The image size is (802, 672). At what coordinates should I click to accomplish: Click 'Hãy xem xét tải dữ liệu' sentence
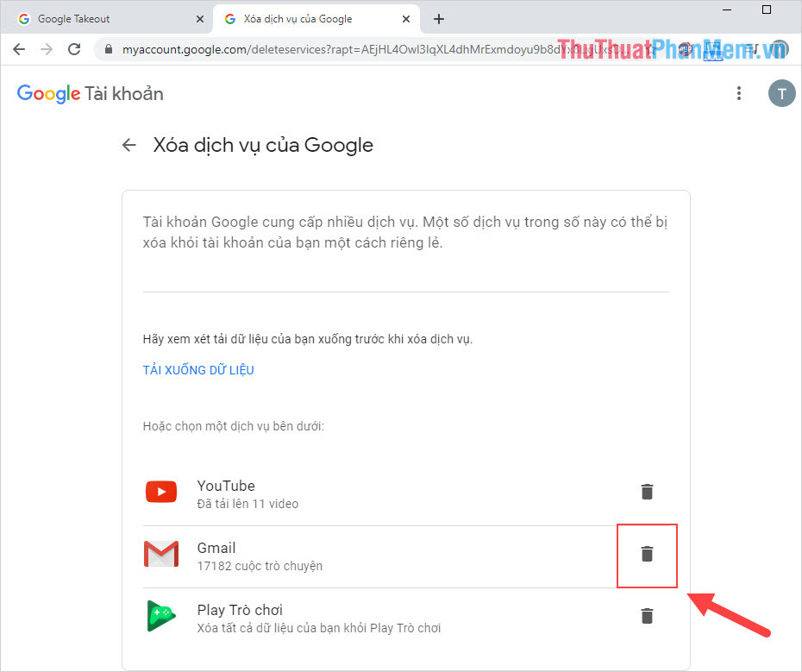click(x=307, y=339)
